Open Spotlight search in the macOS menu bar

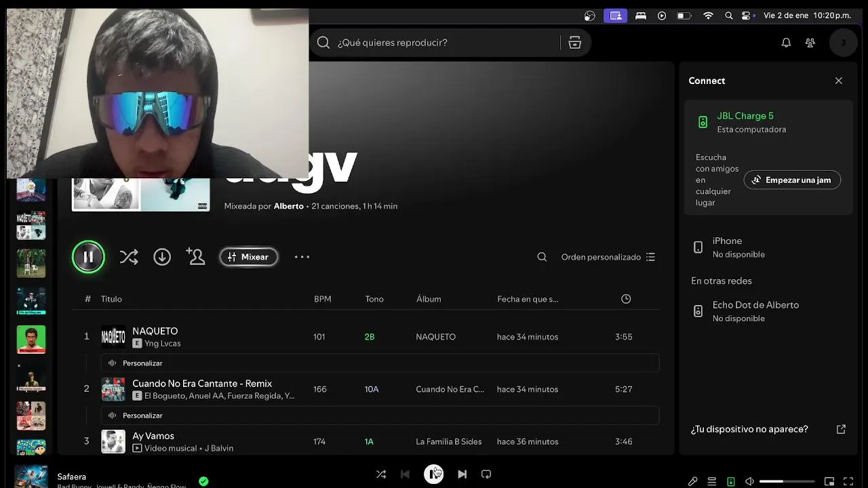(729, 16)
